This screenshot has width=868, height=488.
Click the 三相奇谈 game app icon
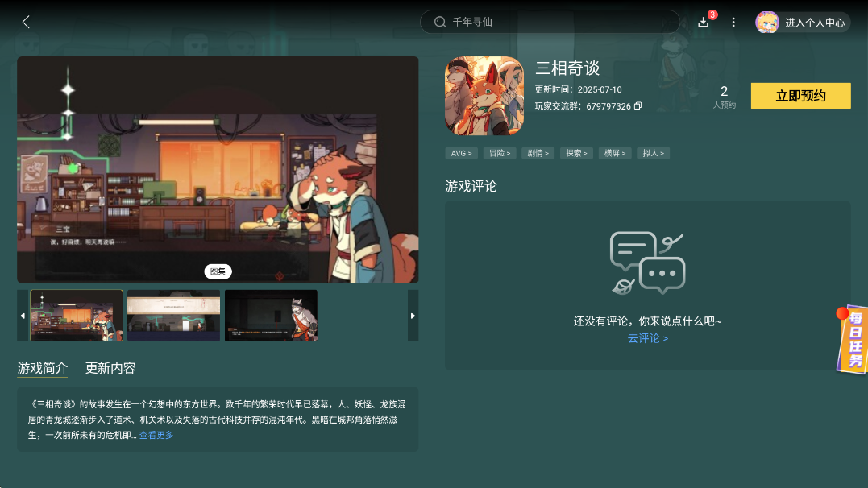pyautogui.click(x=484, y=96)
